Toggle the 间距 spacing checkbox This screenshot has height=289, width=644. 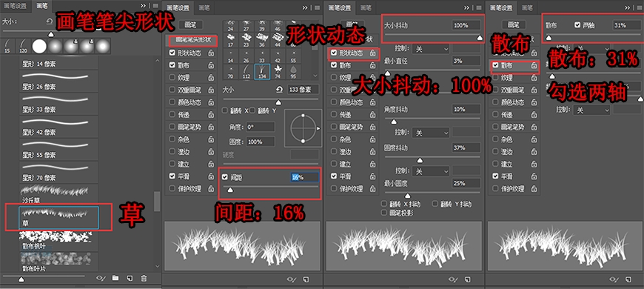point(225,177)
